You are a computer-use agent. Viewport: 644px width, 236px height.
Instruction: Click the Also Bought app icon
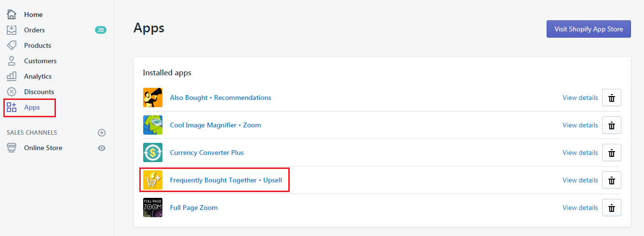pos(153,97)
